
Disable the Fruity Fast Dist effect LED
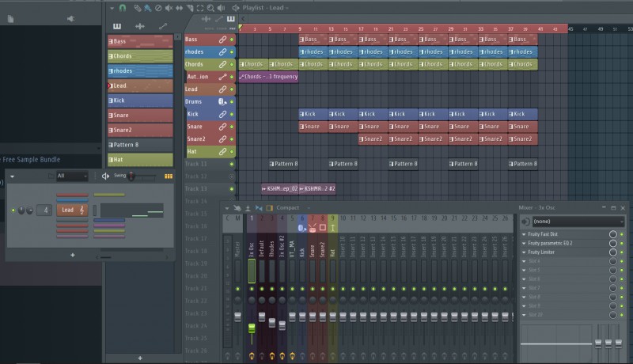point(622,234)
